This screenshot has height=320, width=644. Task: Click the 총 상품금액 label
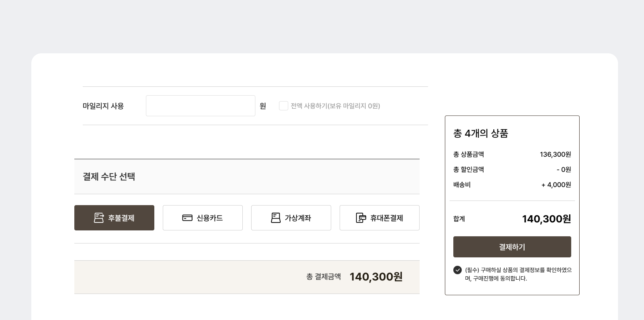coord(468,154)
